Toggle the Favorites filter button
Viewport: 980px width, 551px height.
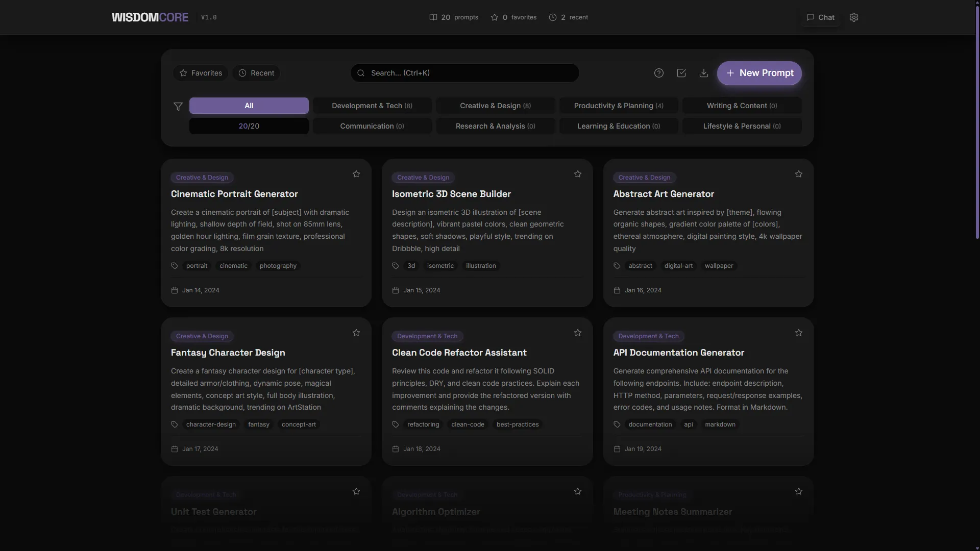(201, 73)
